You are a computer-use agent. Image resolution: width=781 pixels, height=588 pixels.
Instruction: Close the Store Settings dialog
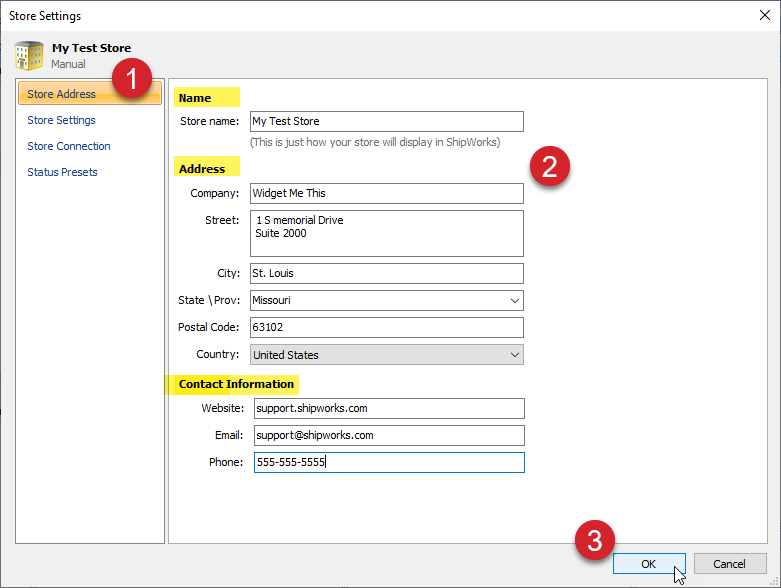(x=765, y=15)
